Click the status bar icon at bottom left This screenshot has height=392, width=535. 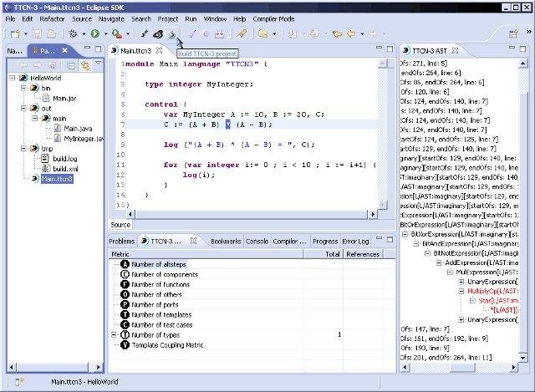pyautogui.click(x=19, y=382)
